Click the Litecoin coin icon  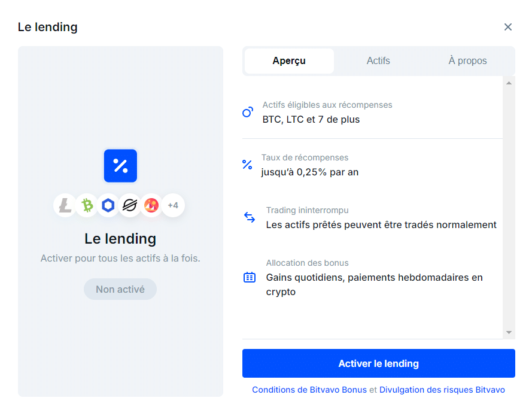point(65,205)
